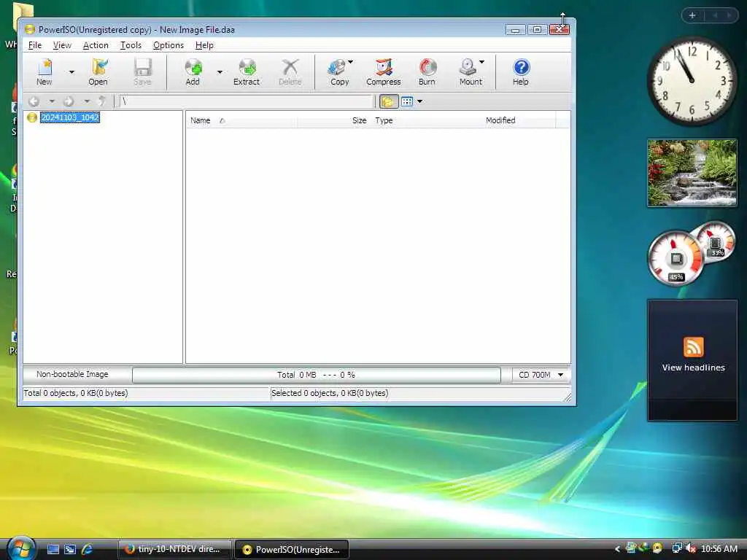747x560 pixels.
Task: Click the Total 0 MB capacity bar
Action: click(317, 375)
